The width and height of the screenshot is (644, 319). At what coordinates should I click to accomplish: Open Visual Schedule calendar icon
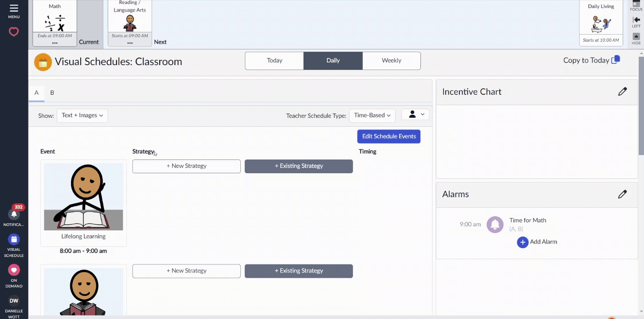[14, 240]
